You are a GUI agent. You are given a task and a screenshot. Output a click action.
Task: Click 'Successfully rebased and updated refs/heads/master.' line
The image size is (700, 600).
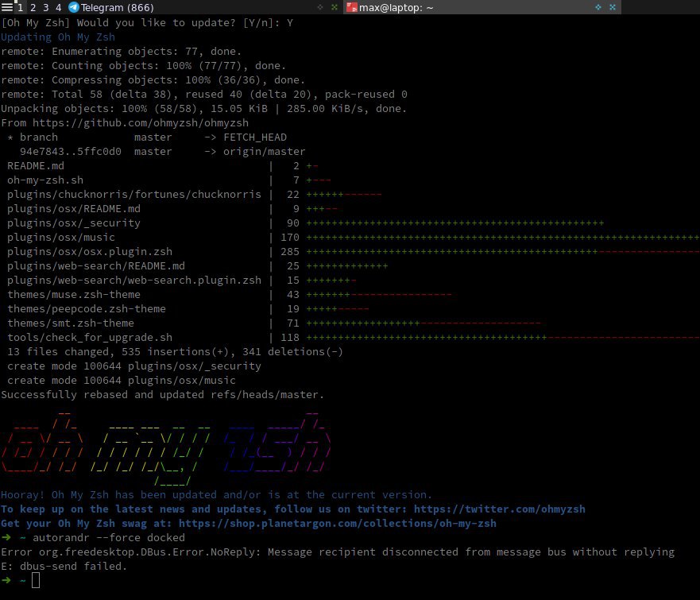tap(163, 394)
